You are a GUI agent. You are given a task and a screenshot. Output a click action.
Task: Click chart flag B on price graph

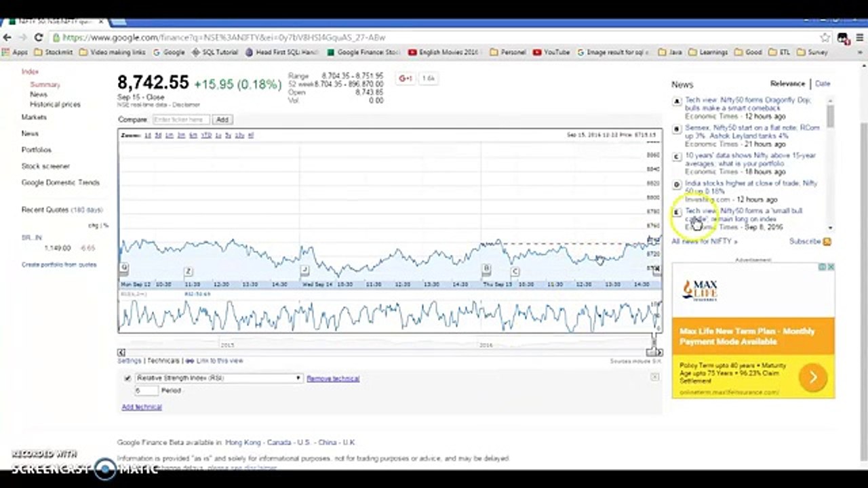click(x=486, y=270)
